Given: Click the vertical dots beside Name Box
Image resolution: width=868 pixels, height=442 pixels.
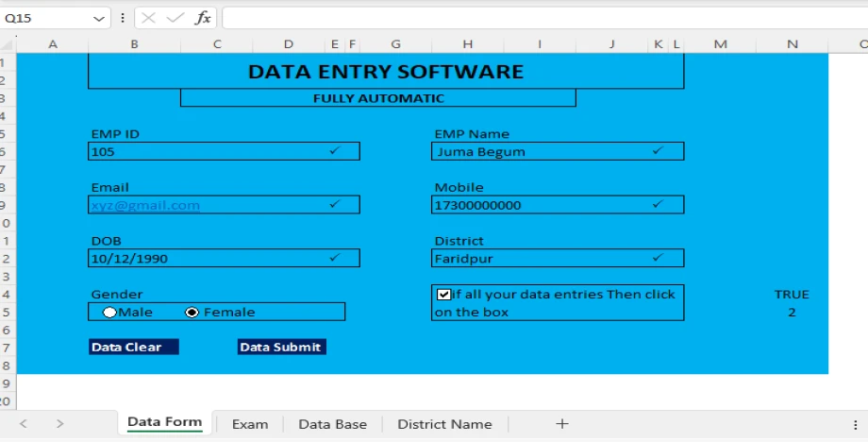Looking at the screenshot, I should coord(124,18).
